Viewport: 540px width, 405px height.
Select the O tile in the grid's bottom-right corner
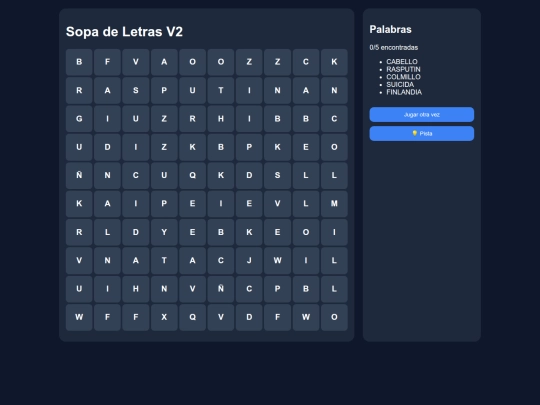tap(334, 317)
